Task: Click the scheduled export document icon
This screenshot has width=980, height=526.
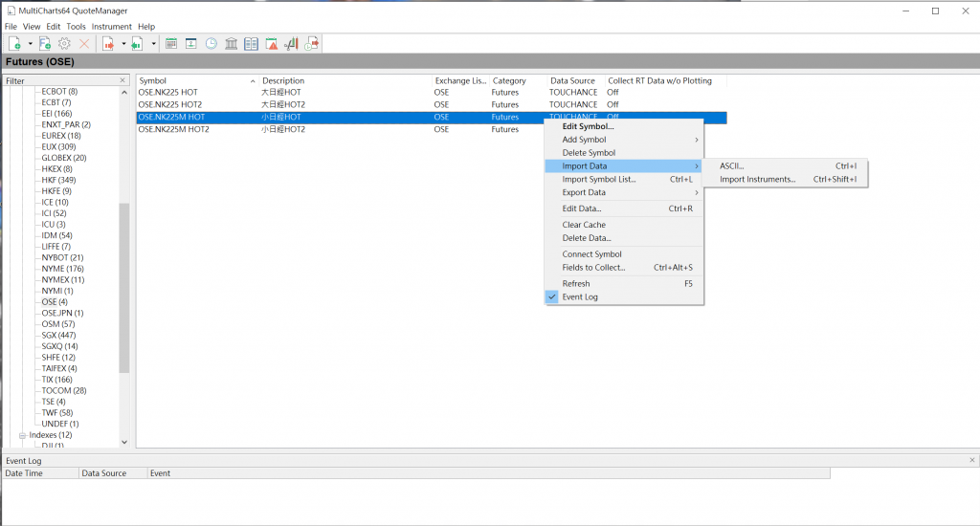Action: [311, 44]
